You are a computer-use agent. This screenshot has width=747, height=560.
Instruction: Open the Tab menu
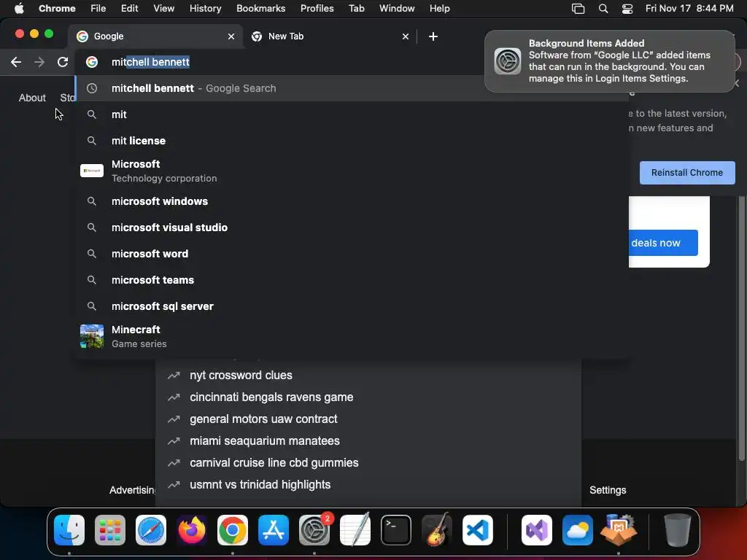coord(356,8)
